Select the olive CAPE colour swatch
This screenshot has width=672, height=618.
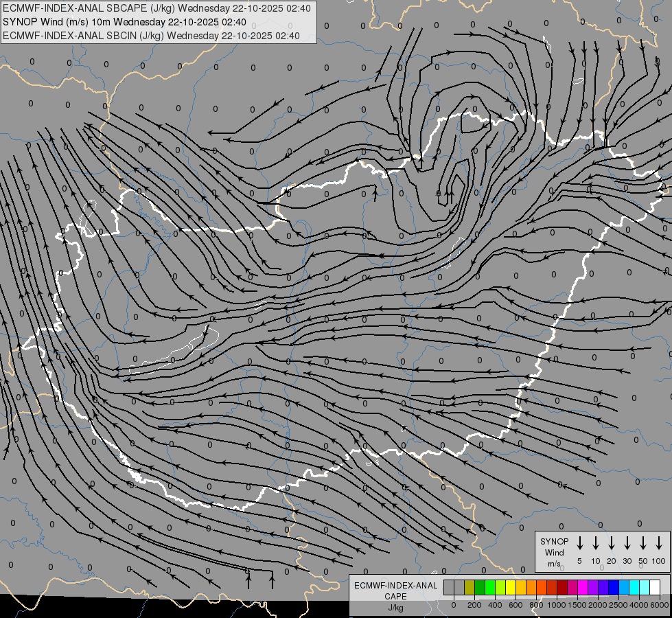470,587
